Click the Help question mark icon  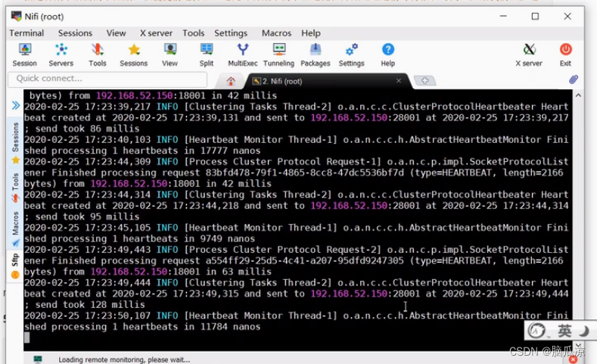tap(388, 54)
